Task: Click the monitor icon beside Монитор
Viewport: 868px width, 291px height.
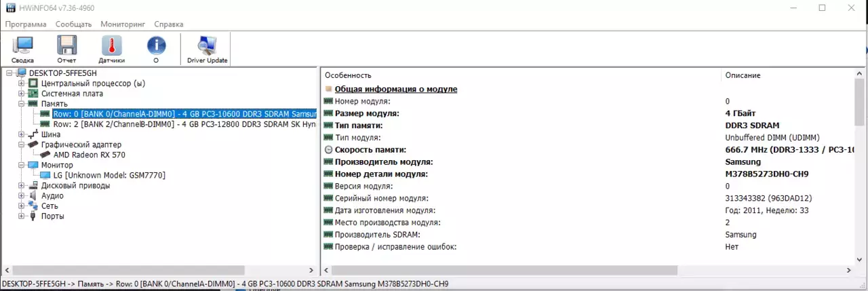Action: (33, 165)
